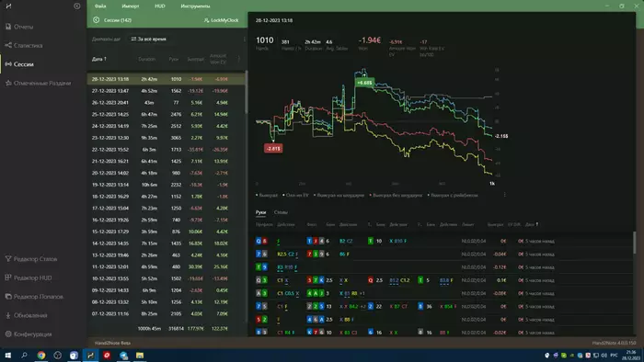The width and height of the screenshot is (644, 362).
Task: Open the three-dot menu beside date range
Action: click(x=244, y=40)
